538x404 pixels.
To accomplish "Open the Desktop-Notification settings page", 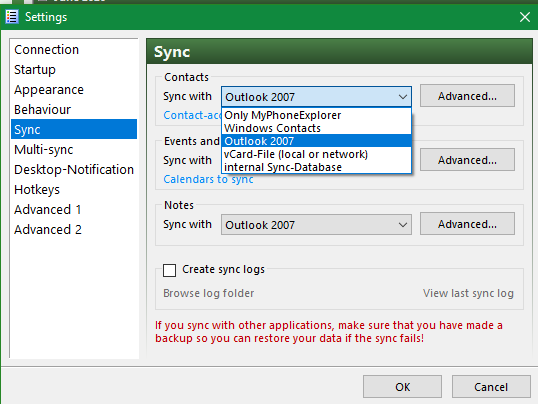I will pos(74,170).
